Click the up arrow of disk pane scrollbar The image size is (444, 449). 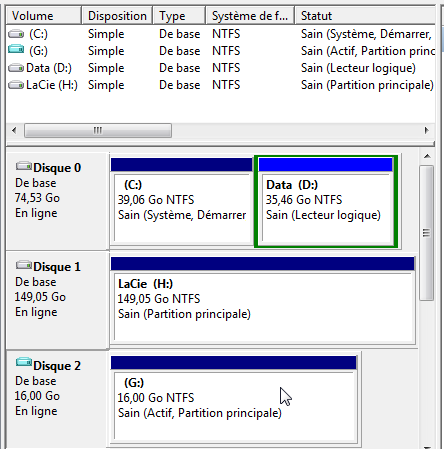coord(427,156)
